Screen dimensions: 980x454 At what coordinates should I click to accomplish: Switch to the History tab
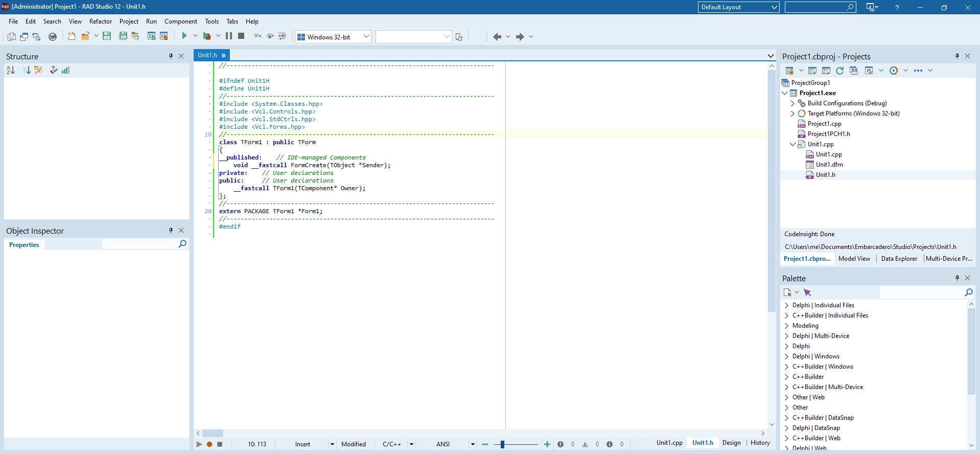(760, 443)
